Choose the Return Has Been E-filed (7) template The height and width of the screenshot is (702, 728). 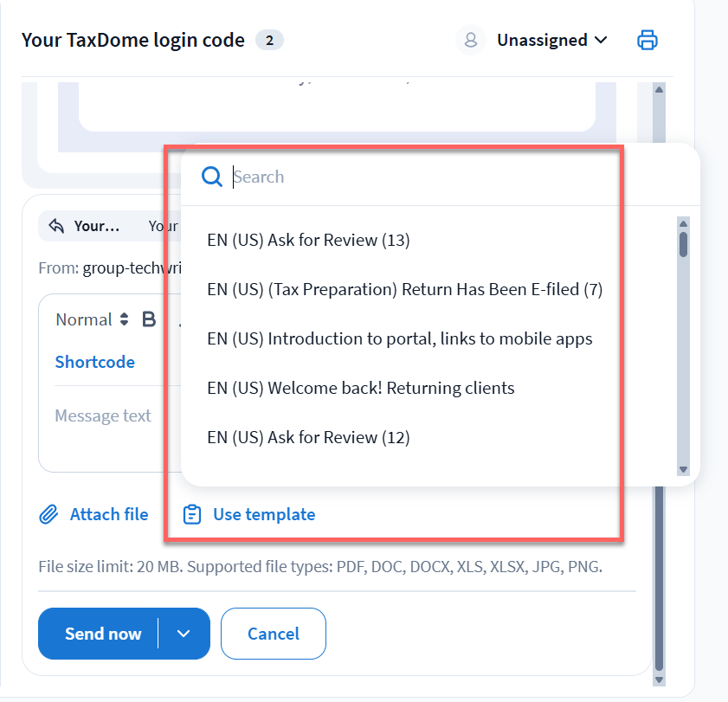pyautogui.click(x=404, y=289)
